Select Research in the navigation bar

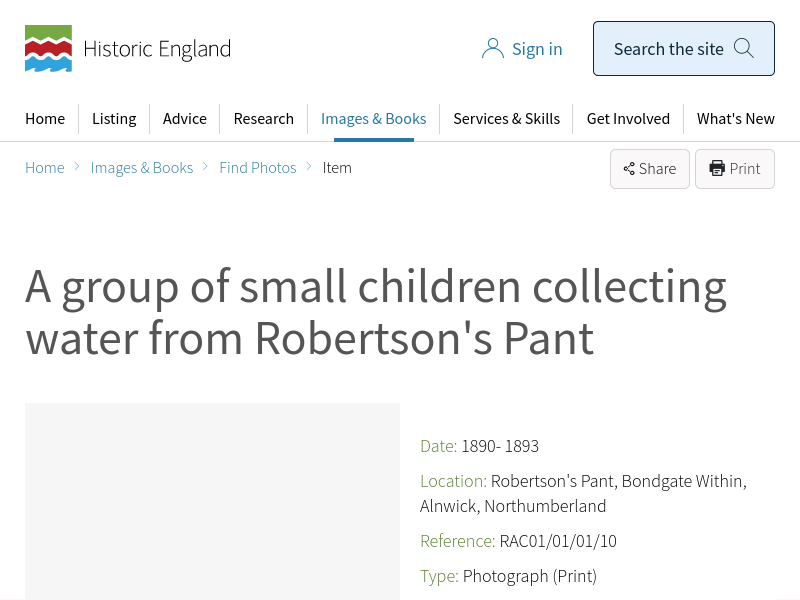264,118
